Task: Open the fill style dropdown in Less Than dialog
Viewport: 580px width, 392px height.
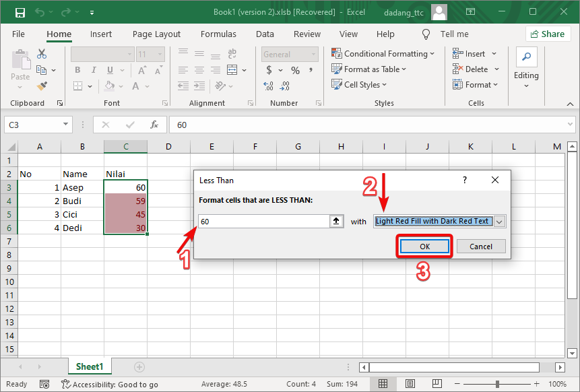Action: click(500, 221)
